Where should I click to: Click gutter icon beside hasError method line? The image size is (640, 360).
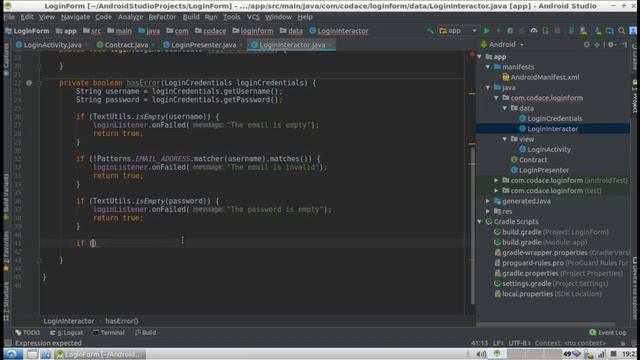29,83
